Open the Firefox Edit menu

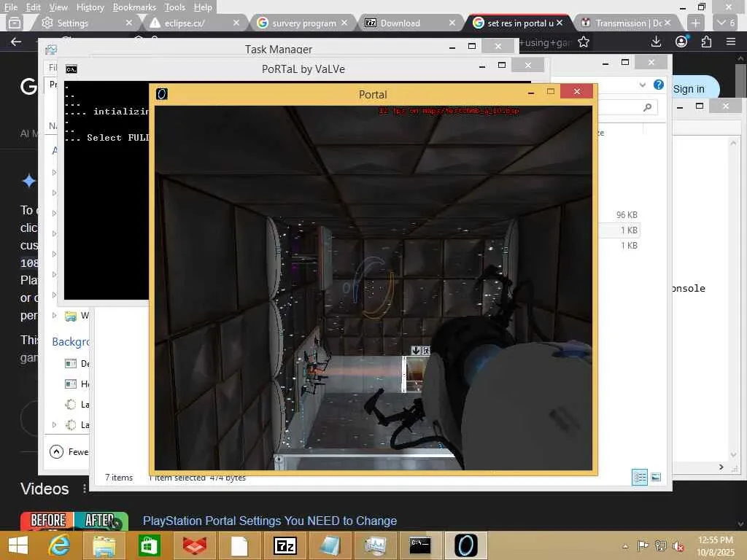click(34, 7)
